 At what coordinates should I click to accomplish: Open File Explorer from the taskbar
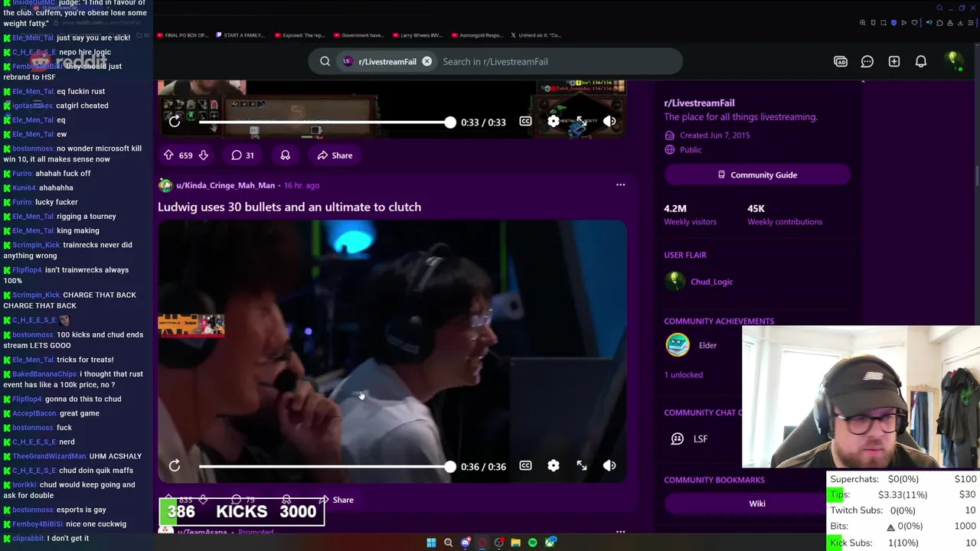point(516,543)
